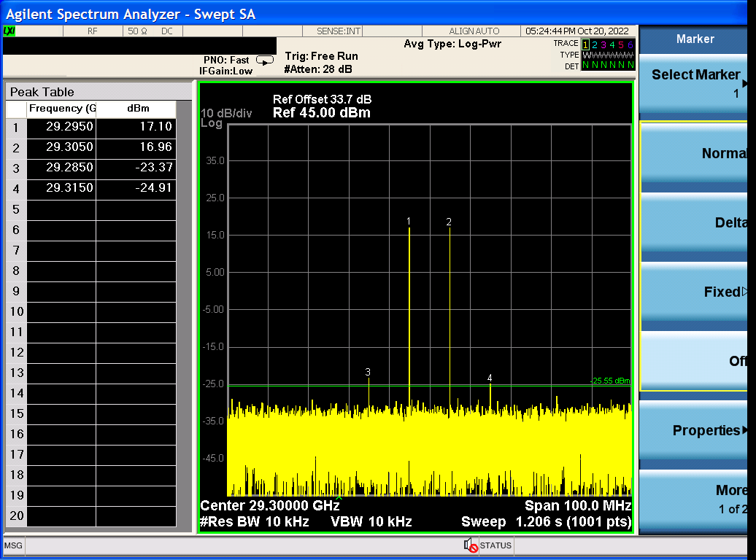This screenshot has width=756, height=560.
Task: Click Avg Type: Log-Pwr setting
Action: pos(452,44)
